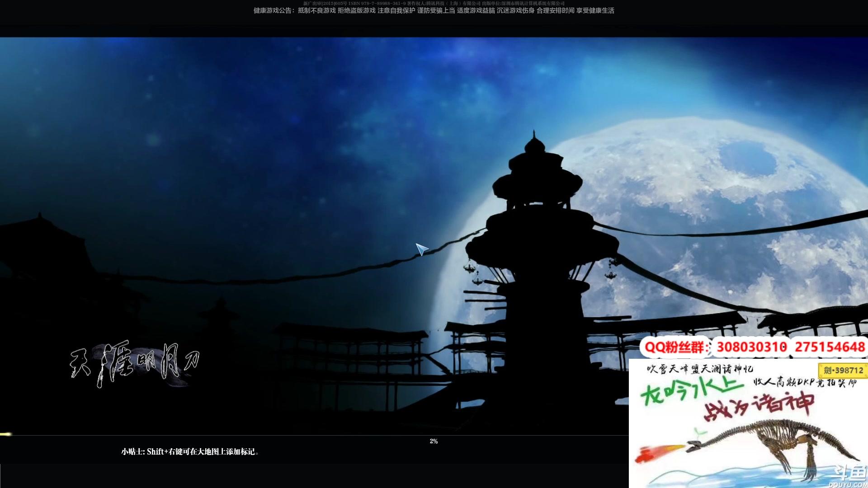
Task: Click the 收人高额DKP竞拍奖励 text
Action: [x=805, y=382]
